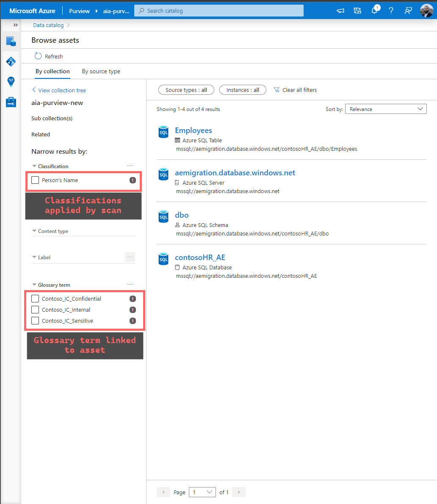The image size is (437, 504).
Task: Click the SQL icon beside contosoHR_AE
Action: tap(163, 259)
